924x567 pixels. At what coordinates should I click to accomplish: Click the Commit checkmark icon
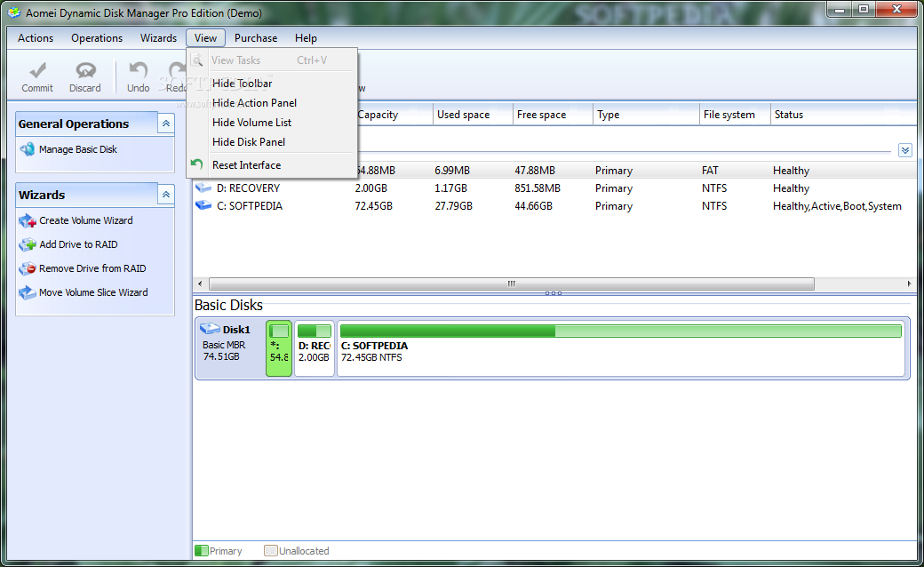tap(37, 70)
